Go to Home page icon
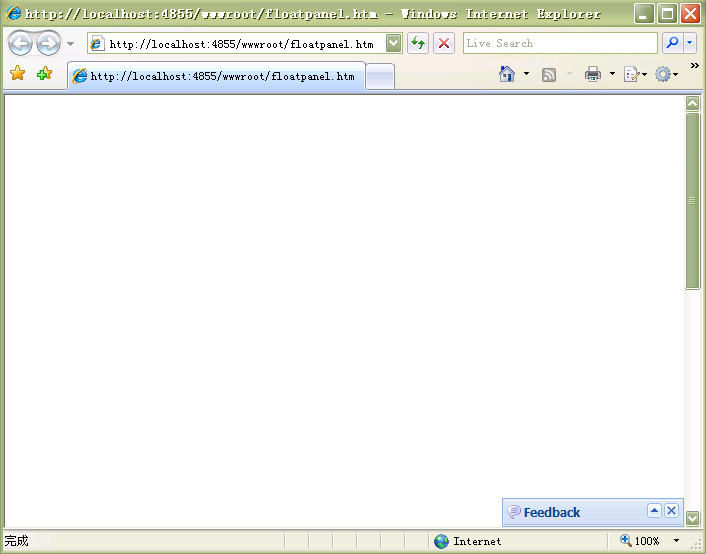This screenshot has height=554, width=706. [507, 74]
